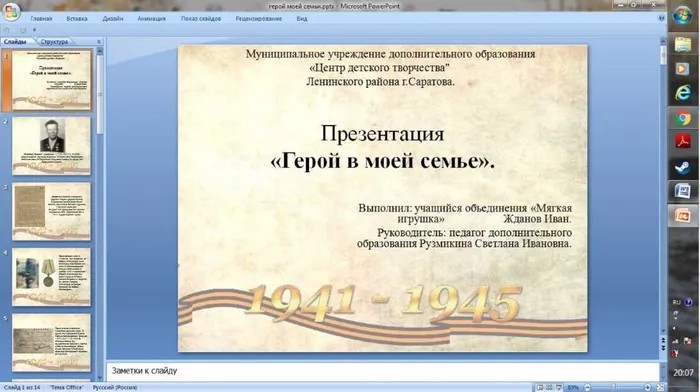Open Steam from taskbar
Image resolution: width=700 pixels, height=392 pixels.
(683, 167)
